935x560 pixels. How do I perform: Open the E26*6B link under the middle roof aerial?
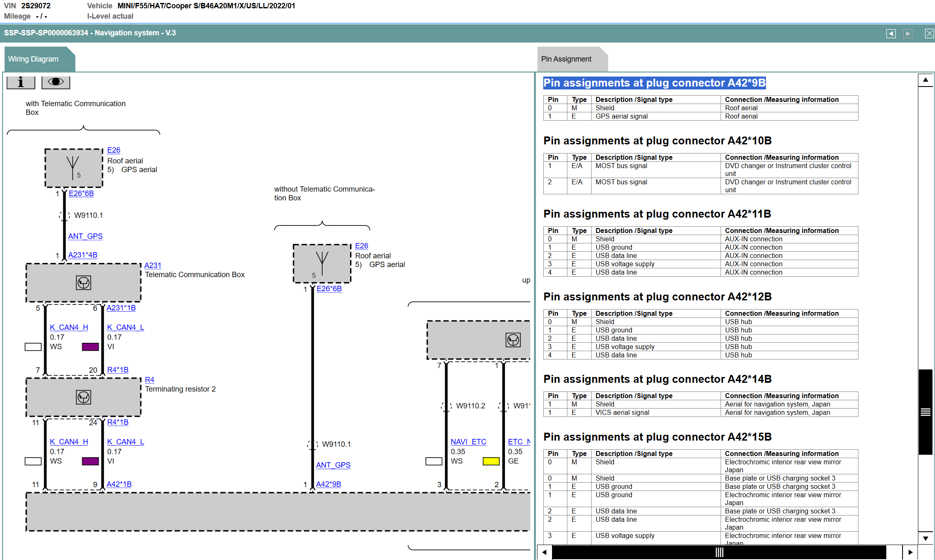329,289
